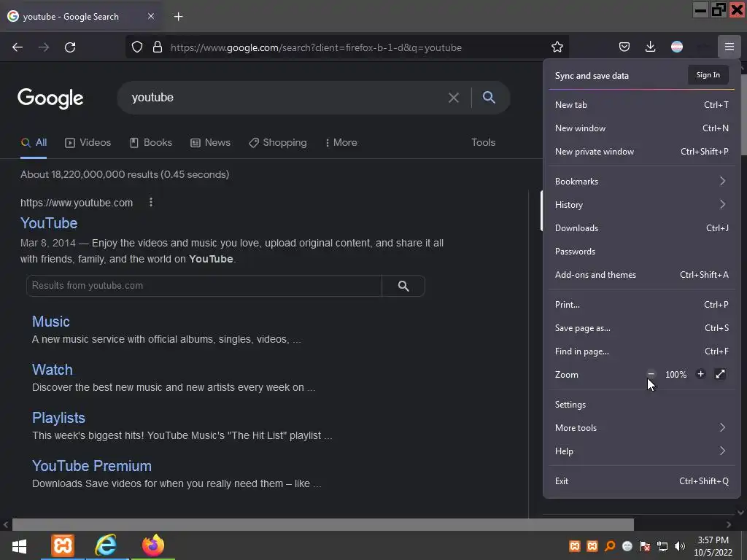Select Save page as...
This screenshot has width=747, height=560.
pos(642,328)
